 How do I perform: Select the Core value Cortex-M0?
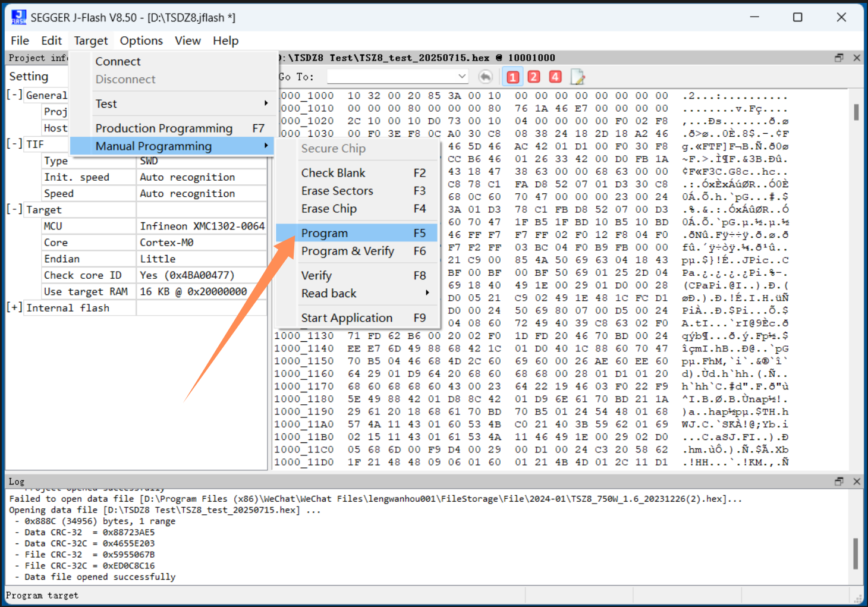202,242
